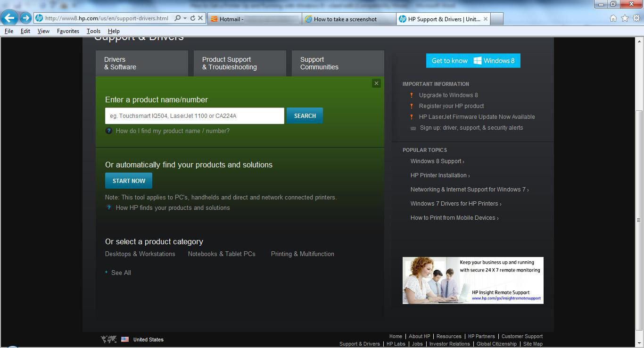This screenshot has width=644, height=348.
Task: Select Product Support & Troubleshooting tab
Action: pyautogui.click(x=239, y=63)
